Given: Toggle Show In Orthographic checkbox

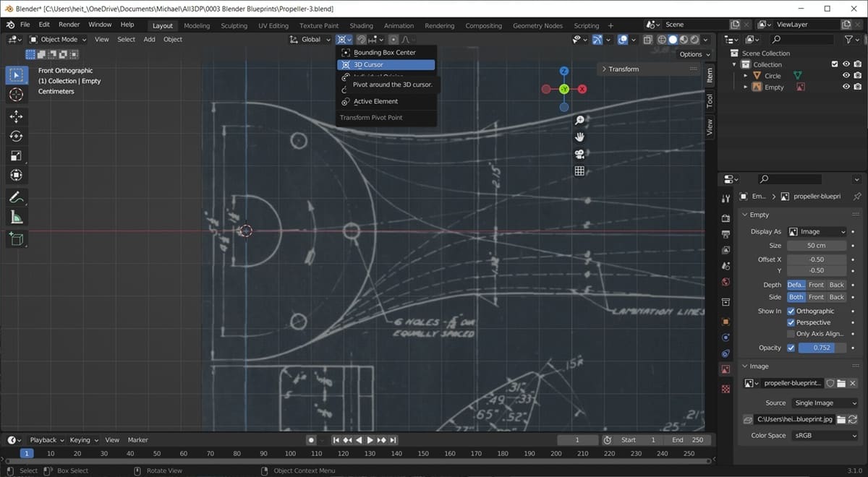Looking at the screenshot, I should 791,311.
